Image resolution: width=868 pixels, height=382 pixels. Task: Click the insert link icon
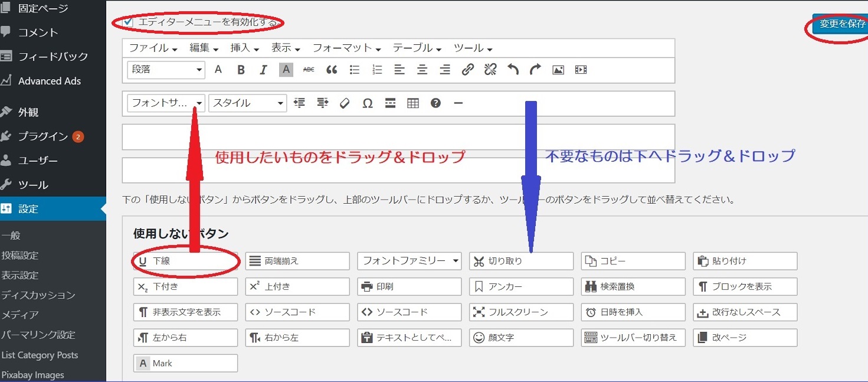467,70
